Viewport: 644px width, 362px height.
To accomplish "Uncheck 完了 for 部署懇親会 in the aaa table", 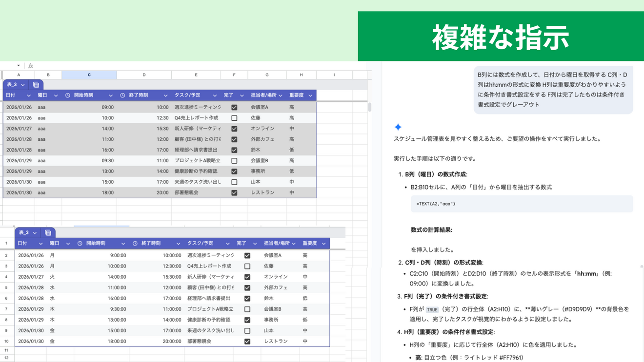I will (x=234, y=192).
